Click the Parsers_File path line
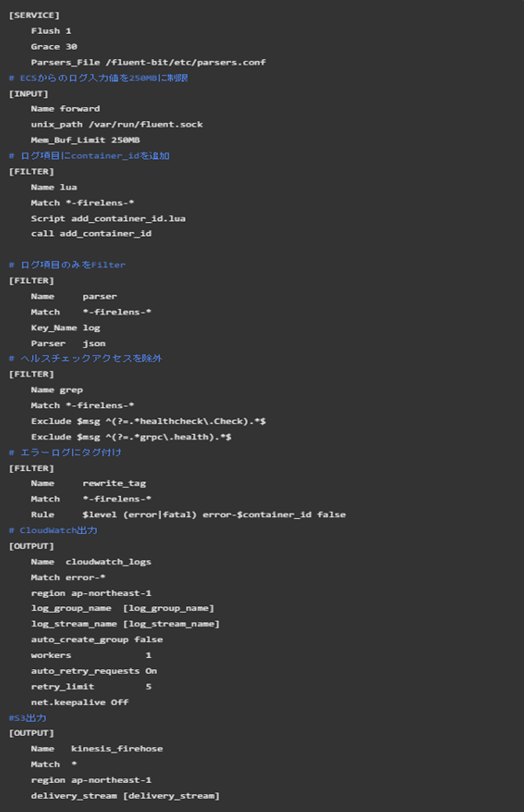This screenshot has width=524, height=812. pos(148,62)
